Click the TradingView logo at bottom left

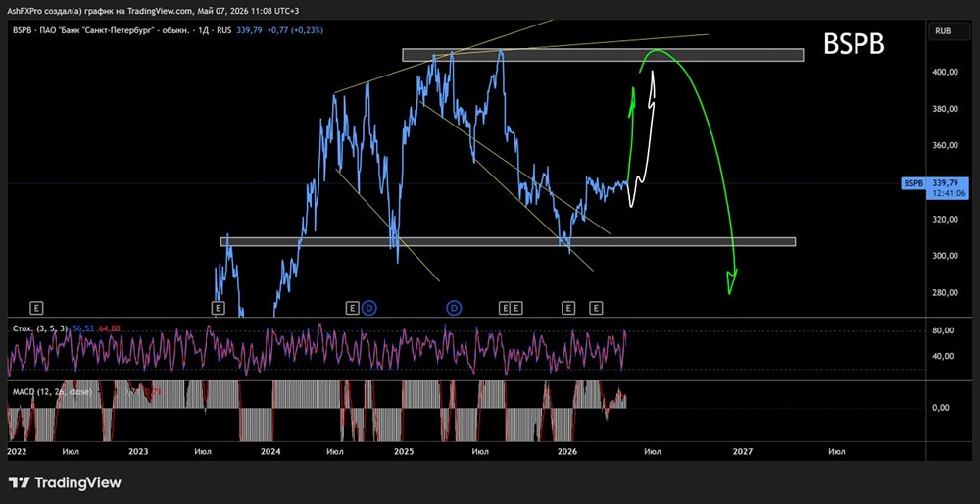(x=65, y=482)
